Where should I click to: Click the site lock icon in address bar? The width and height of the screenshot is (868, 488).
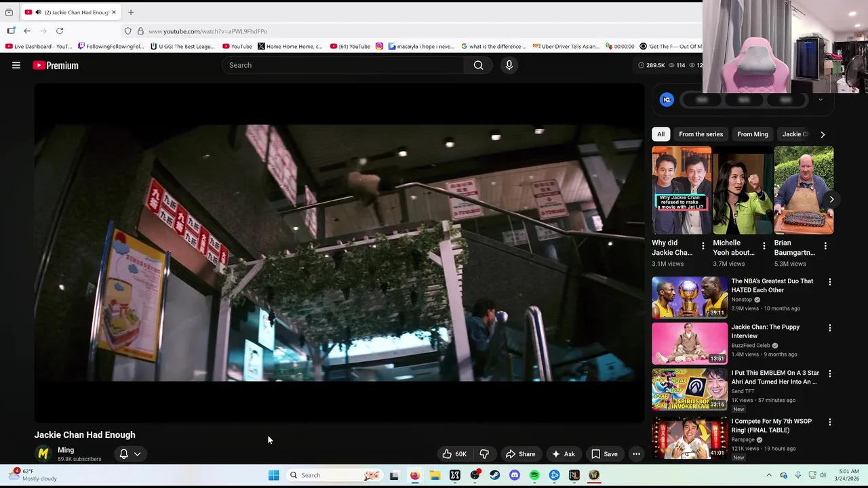tap(140, 31)
